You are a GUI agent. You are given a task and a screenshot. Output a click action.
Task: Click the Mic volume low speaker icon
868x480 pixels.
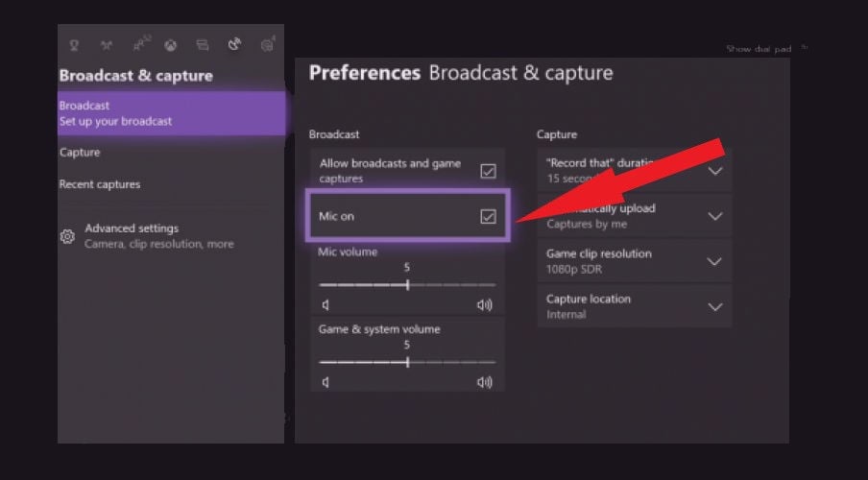click(x=325, y=305)
